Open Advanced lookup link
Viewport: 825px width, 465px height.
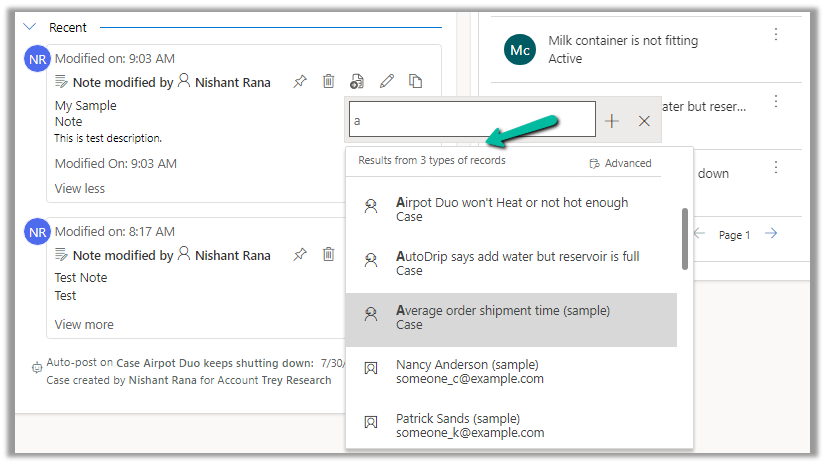coord(621,163)
